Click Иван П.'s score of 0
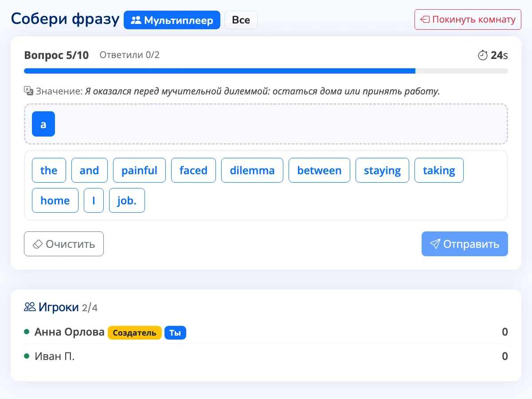This screenshot has height=399, width=532. 505,356
